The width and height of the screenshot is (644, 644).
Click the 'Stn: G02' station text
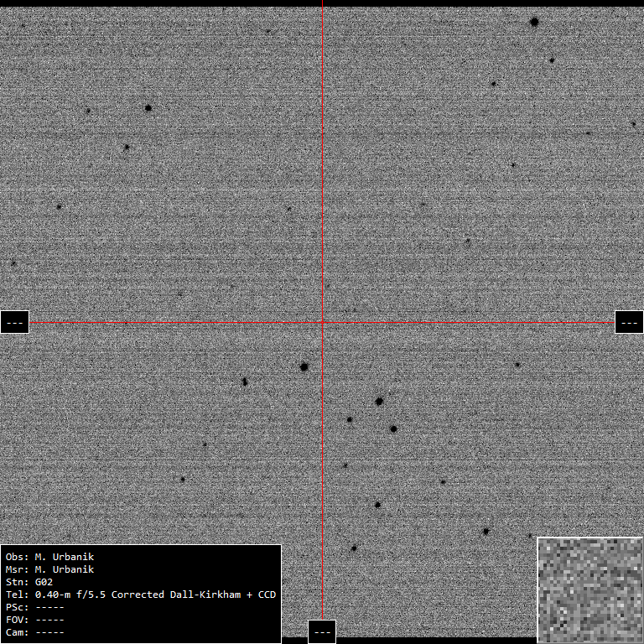[x=29, y=582]
